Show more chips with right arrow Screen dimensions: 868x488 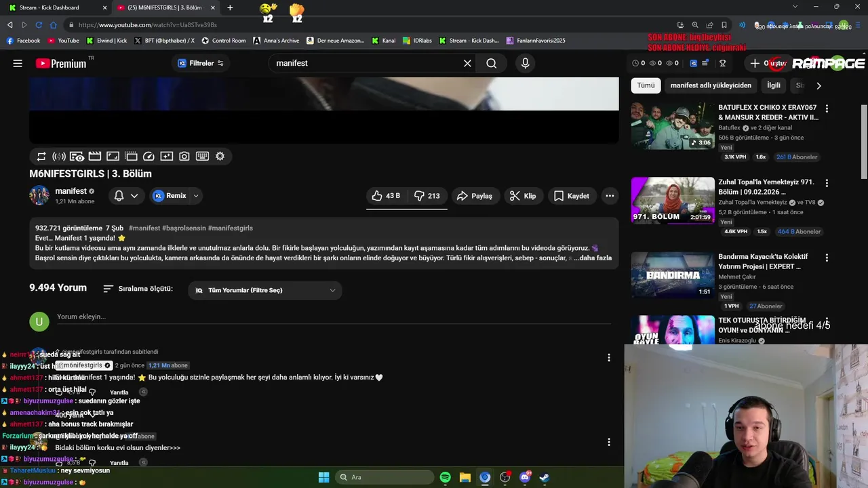[x=818, y=85]
